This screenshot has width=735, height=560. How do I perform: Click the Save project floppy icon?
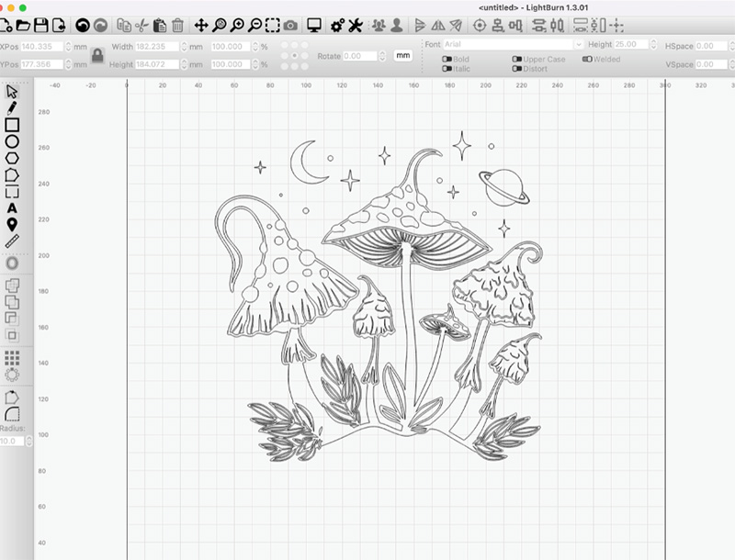[x=41, y=25]
